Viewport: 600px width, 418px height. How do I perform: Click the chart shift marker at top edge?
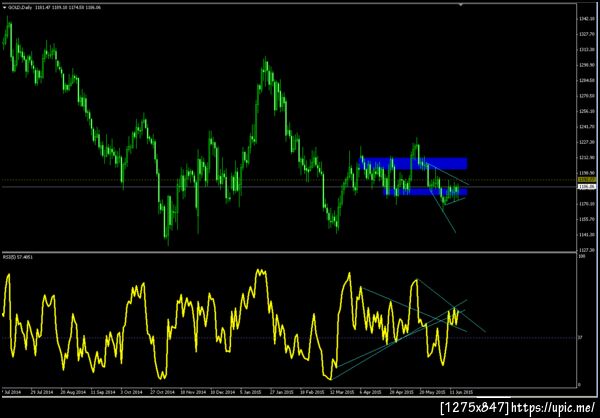(461, 5)
